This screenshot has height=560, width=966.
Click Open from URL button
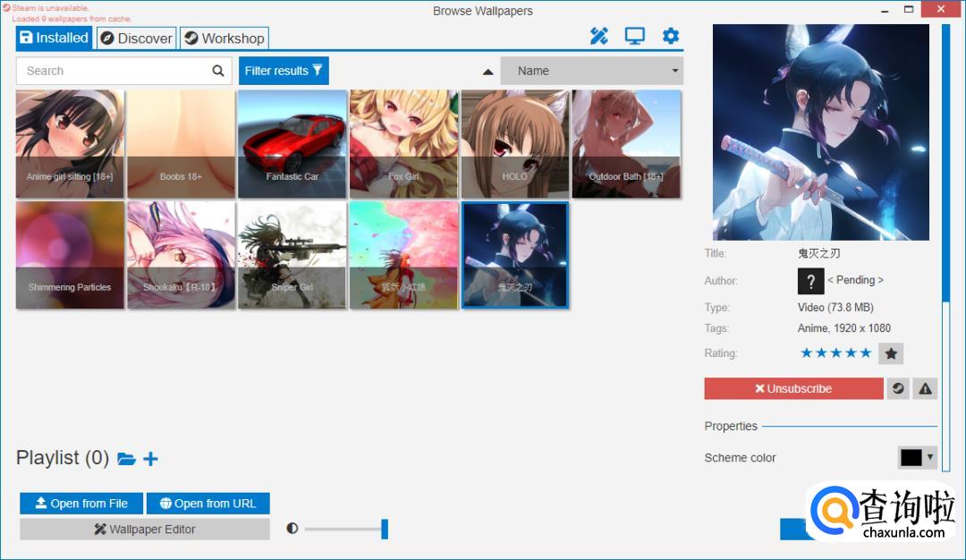click(x=208, y=504)
